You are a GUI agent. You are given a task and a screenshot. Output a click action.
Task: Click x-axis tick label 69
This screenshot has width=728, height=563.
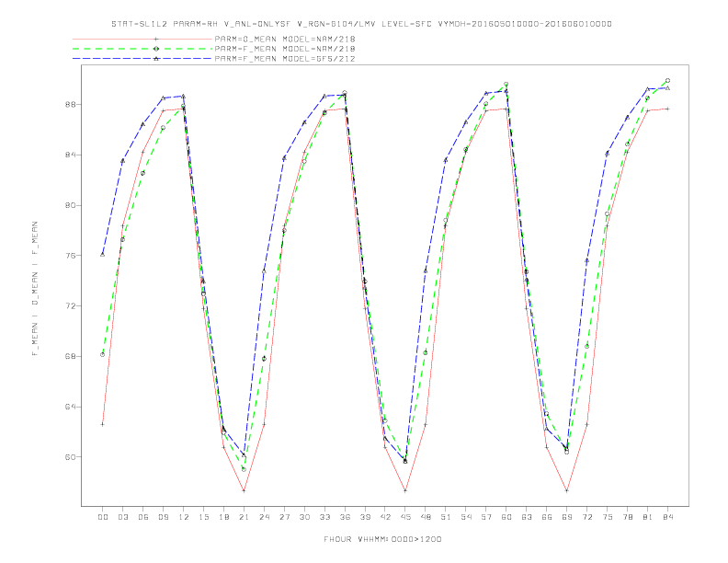(x=567, y=517)
